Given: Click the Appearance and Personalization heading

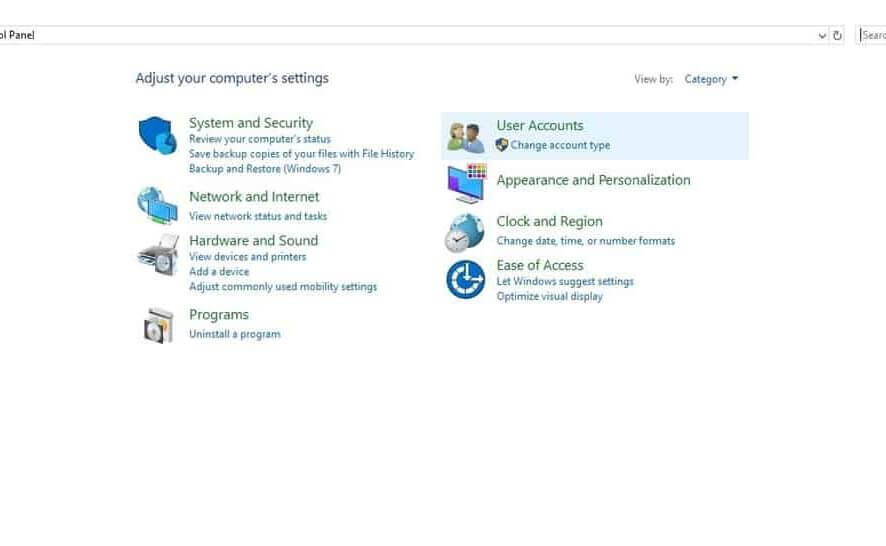Looking at the screenshot, I should coord(593,180).
